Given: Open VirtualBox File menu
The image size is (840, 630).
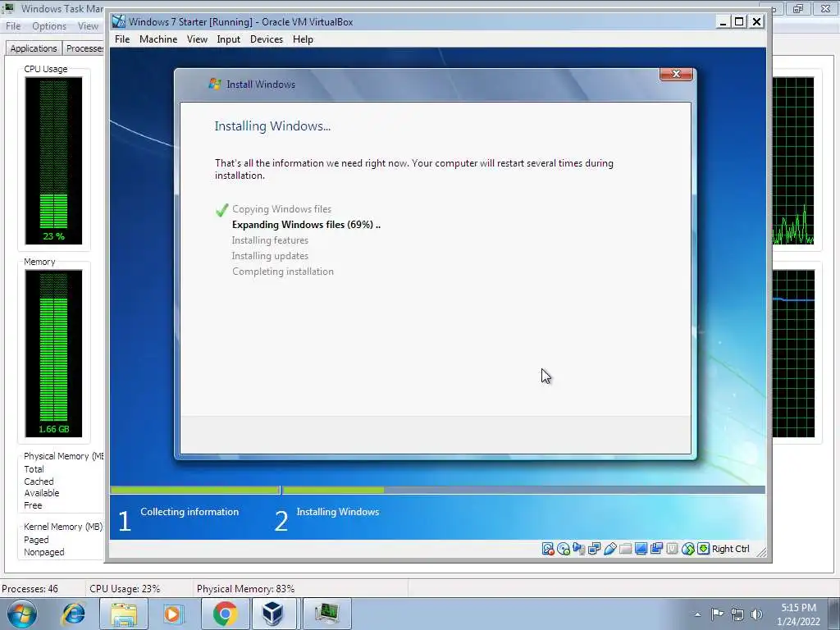Looking at the screenshot, I should [122, 39].
